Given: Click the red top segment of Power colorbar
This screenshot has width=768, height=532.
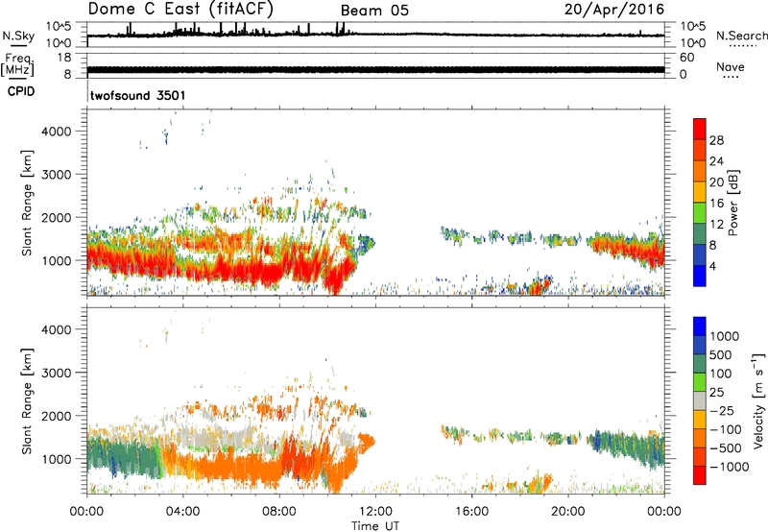Looking at the screenshot, I should pos(700,130).
